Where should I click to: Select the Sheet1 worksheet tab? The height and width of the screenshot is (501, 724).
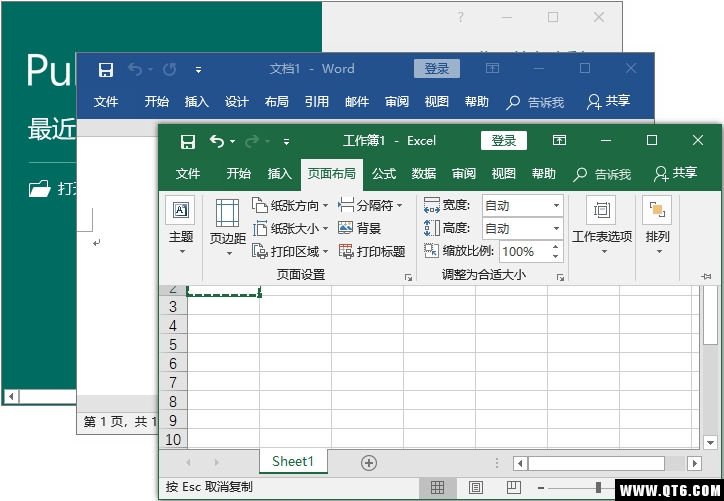coord(293,461)
